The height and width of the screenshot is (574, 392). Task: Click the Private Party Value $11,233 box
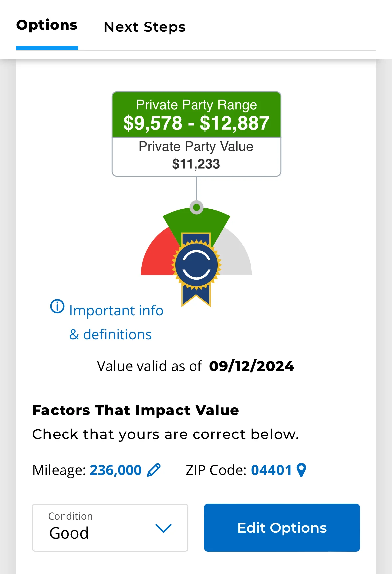[196, 157]
